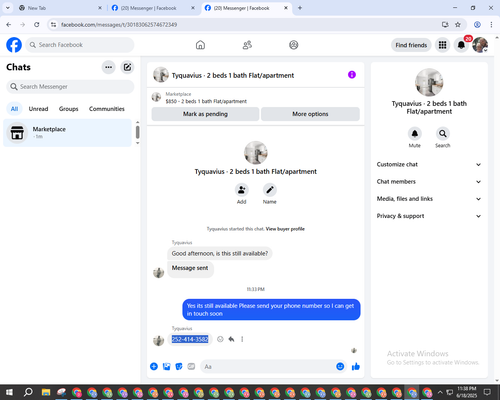
Task: Switch to first Messenger | Facebook browser tab
Action: pyautogui.click(x=153, y=8)
